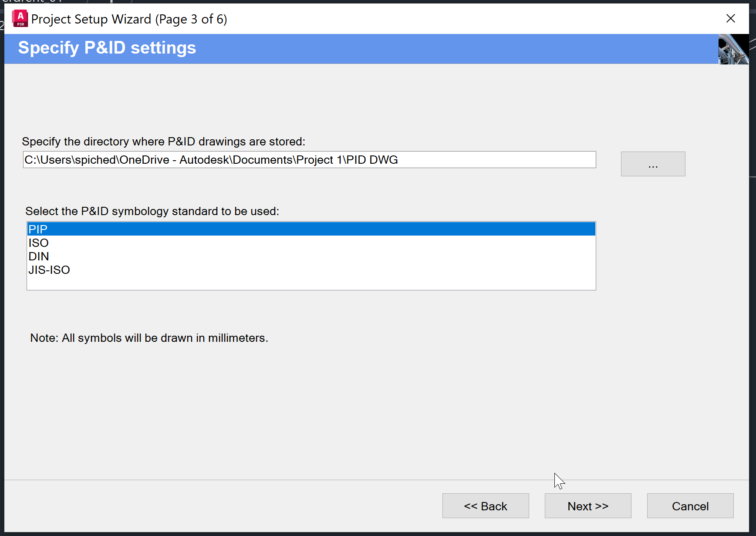Click empty space below JIS-ISO in list

coord(310,283)
